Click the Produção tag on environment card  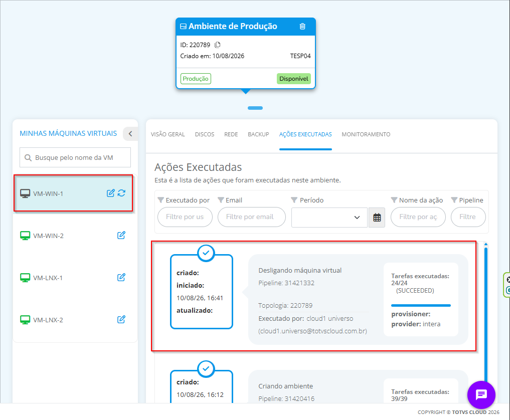[x=196, y=79]
